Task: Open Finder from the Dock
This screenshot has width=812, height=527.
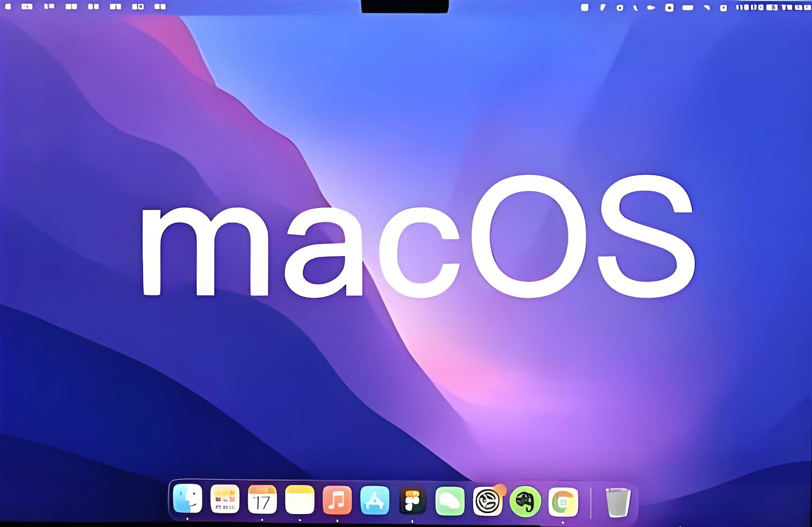Action: (187, 499)
